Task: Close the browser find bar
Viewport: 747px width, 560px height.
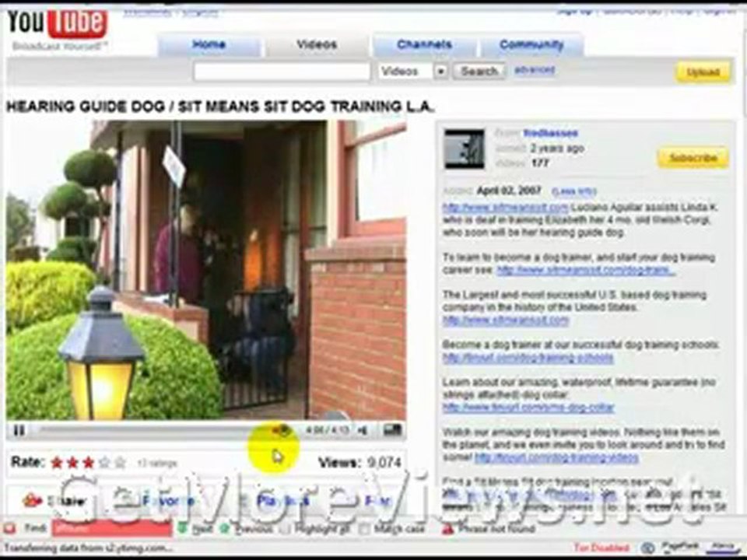Action: [x=9, y=529]
